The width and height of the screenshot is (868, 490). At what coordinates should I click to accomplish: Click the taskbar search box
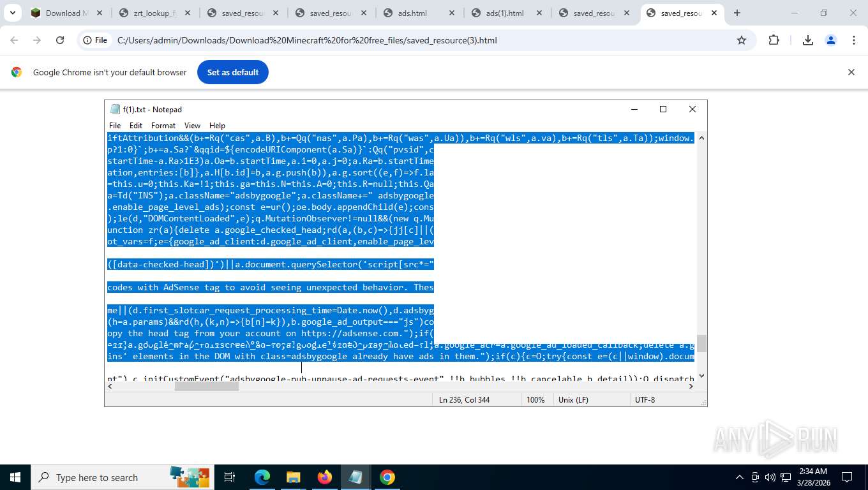(121, 477)
